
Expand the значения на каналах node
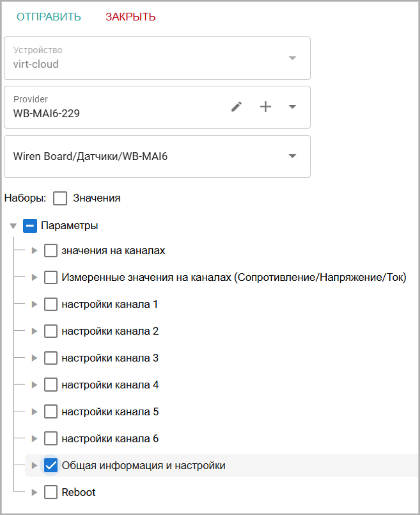tap(34, 251)
